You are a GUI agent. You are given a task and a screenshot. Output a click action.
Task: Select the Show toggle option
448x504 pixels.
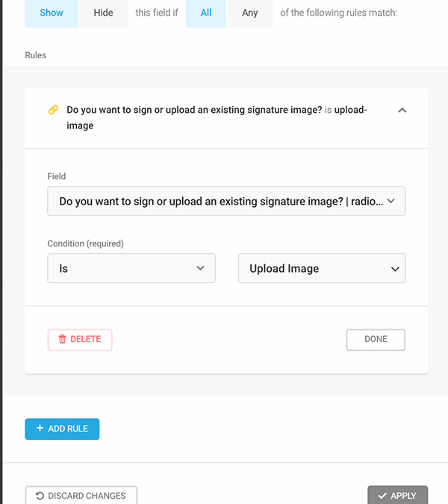(52, 13)
